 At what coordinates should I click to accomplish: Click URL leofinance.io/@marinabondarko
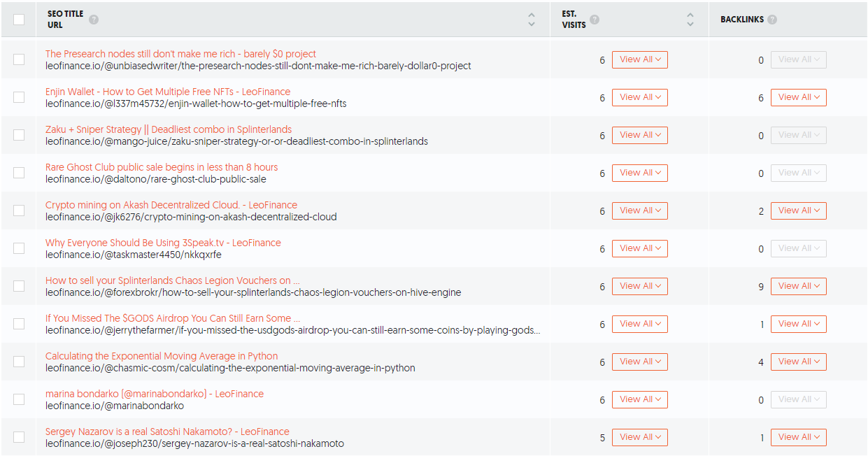[x=115, y=406]
